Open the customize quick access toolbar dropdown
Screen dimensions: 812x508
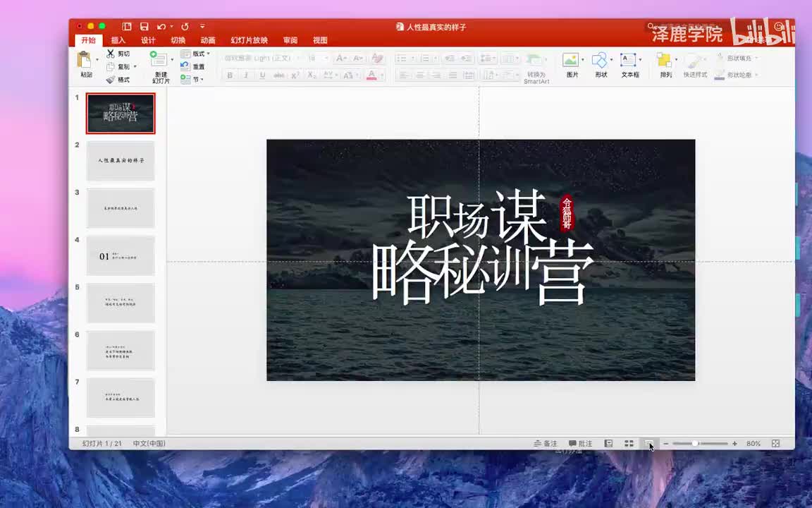pos(202,26)
